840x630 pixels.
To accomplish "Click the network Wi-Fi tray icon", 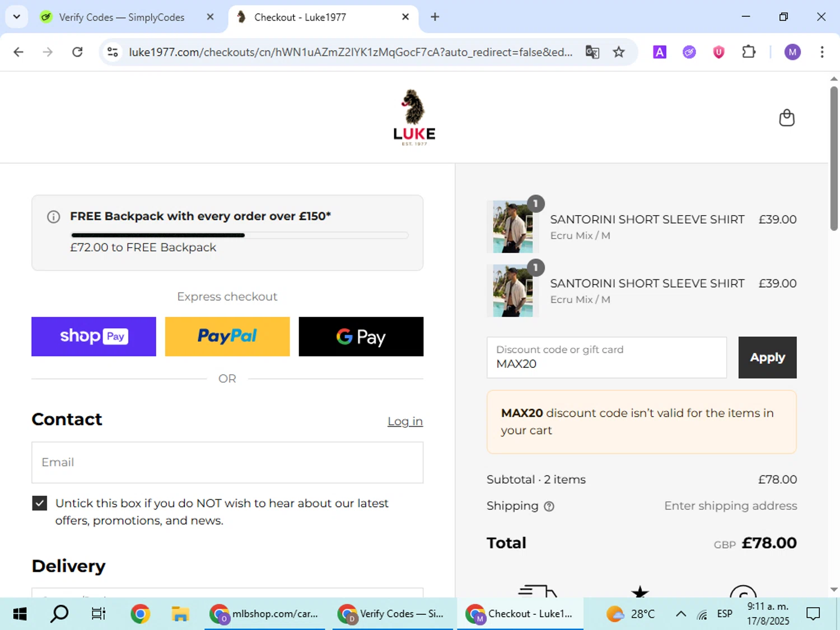I will click(x=702, y=614).
